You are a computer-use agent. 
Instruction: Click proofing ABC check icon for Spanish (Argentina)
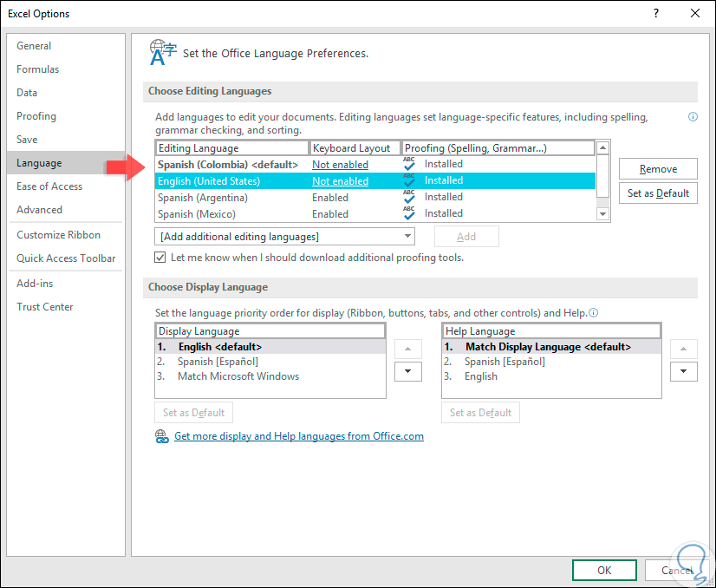408,197
